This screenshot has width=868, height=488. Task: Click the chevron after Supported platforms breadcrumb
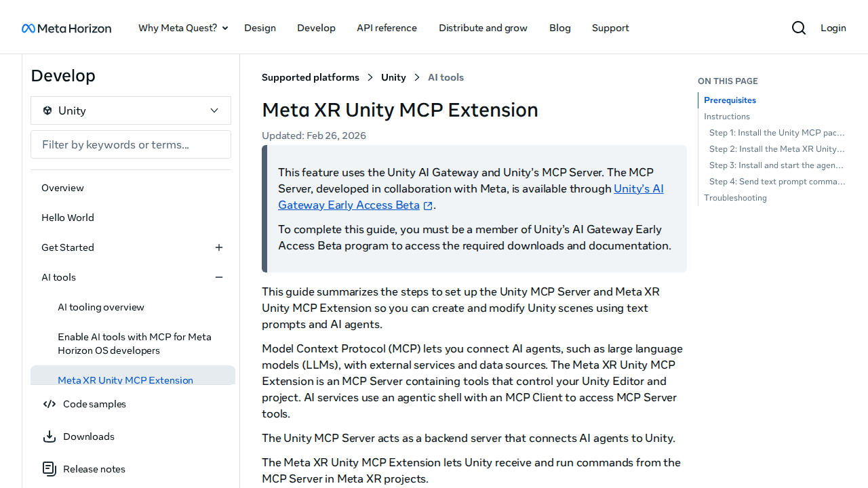pos(370,77)
